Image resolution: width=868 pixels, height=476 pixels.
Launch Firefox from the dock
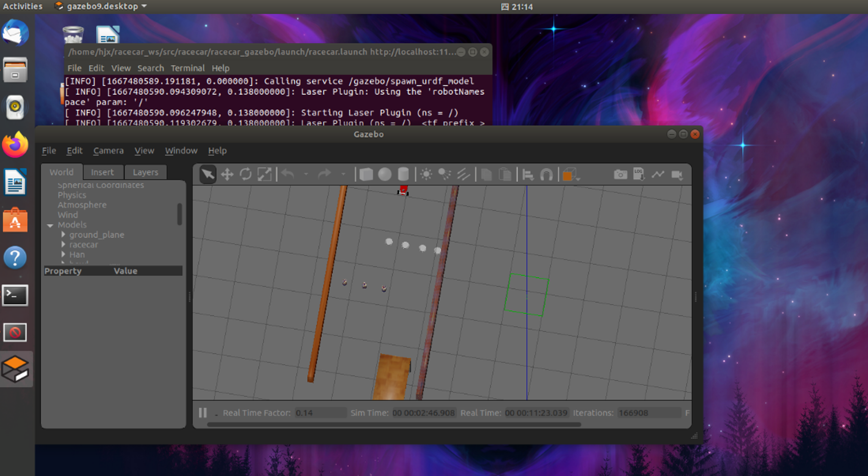[x=15, y=145]
